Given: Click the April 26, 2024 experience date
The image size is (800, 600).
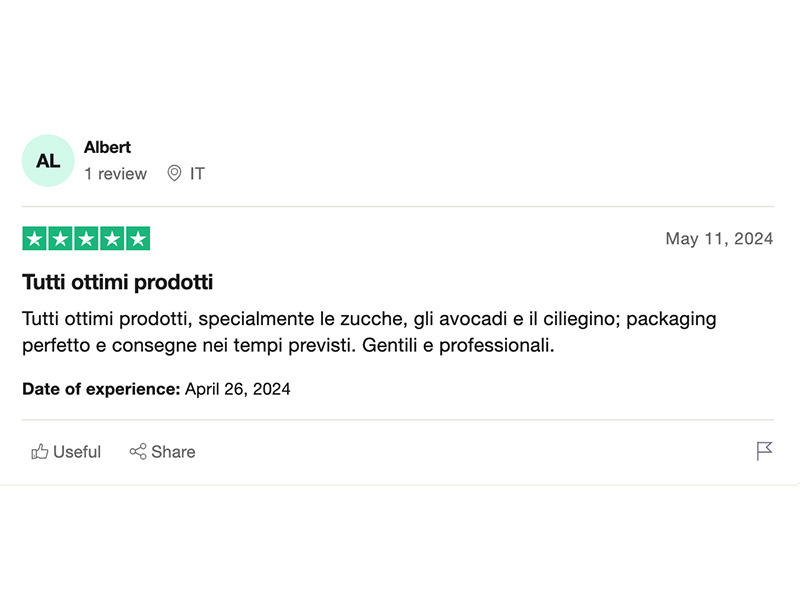Looking at the screenshot, I should tap(238, 389).
